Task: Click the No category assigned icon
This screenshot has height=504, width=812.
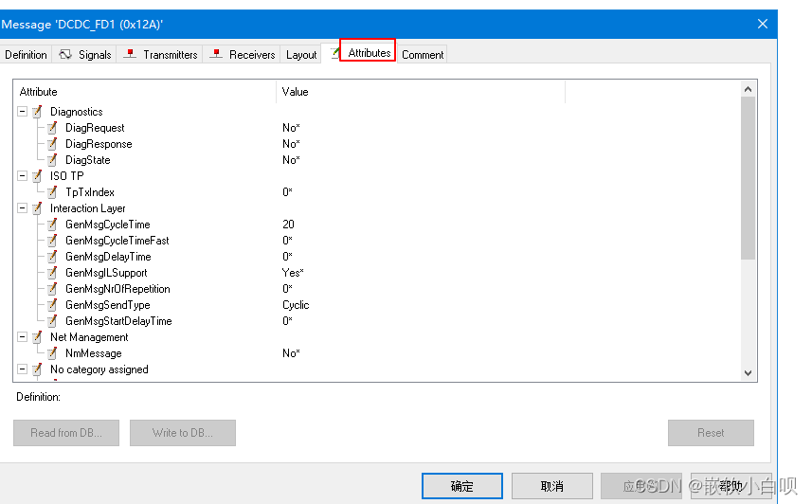Action: (x=37, y=369)
